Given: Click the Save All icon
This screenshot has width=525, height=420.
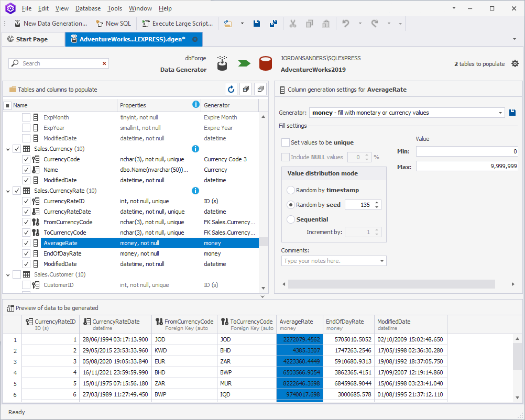Looking at the screenshot, I should point(274,24).
